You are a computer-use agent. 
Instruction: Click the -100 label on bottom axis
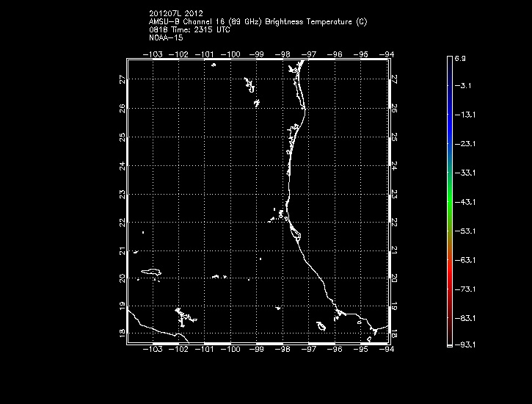coord(231,350)
